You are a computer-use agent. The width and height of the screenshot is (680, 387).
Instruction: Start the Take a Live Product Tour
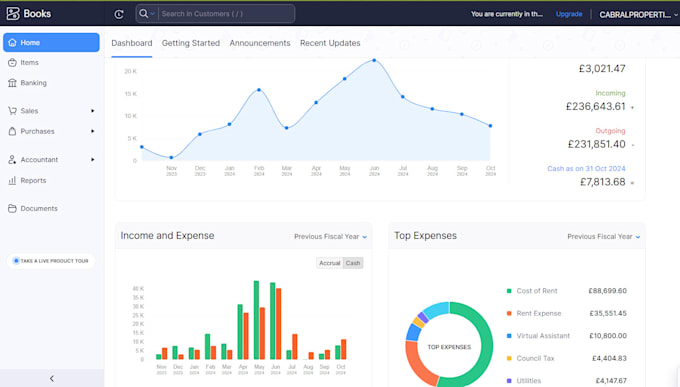(51, 261)
